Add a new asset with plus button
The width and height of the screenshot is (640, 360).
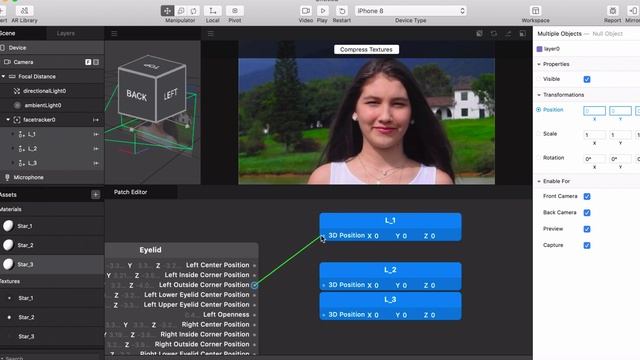coord(96,195)
